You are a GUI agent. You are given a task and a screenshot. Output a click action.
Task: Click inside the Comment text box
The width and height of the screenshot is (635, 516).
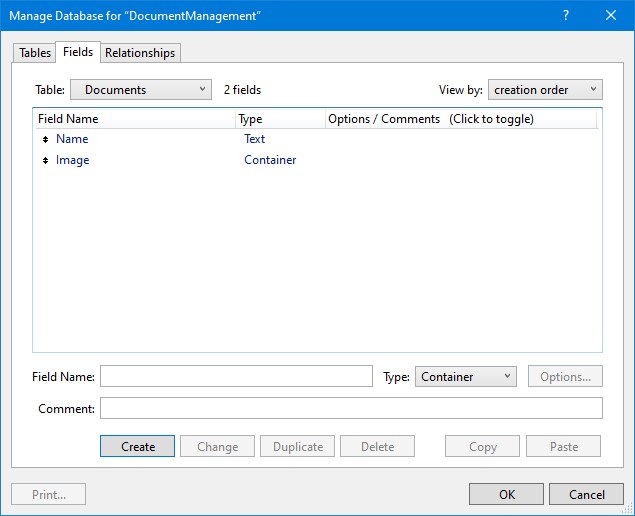[351, 408]
